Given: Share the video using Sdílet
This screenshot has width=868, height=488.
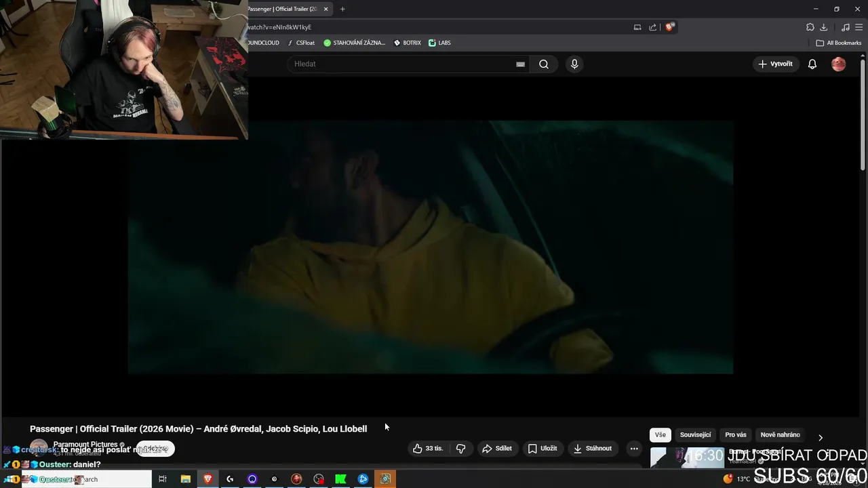Looking at the screenshot, I should coord(497,448).
